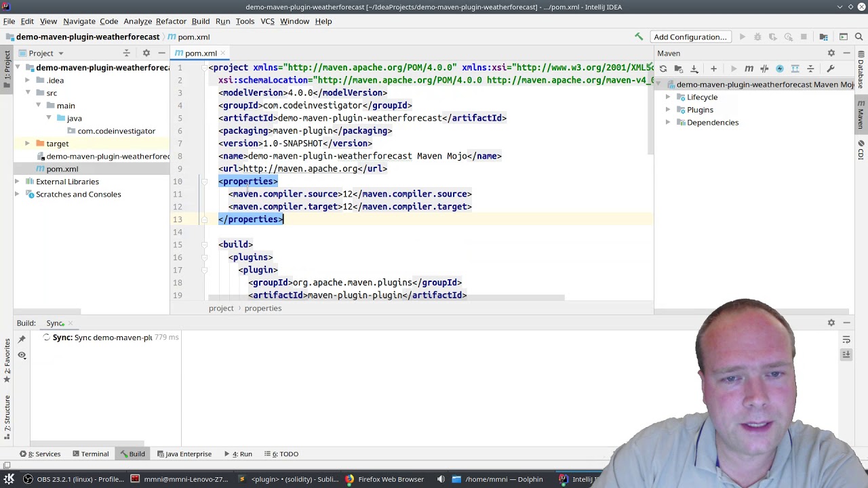This screenshot has width=868, height=488.
Task: Expand Scratches and Consoles node
Action: (17, 195)
